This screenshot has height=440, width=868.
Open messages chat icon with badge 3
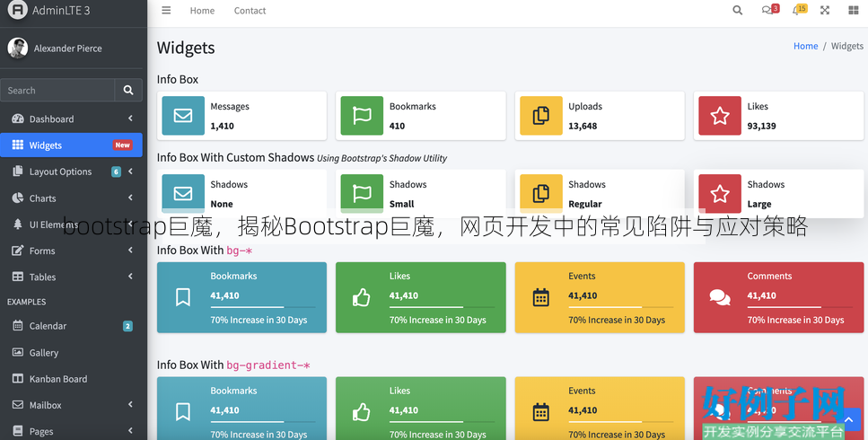point(770,10)
